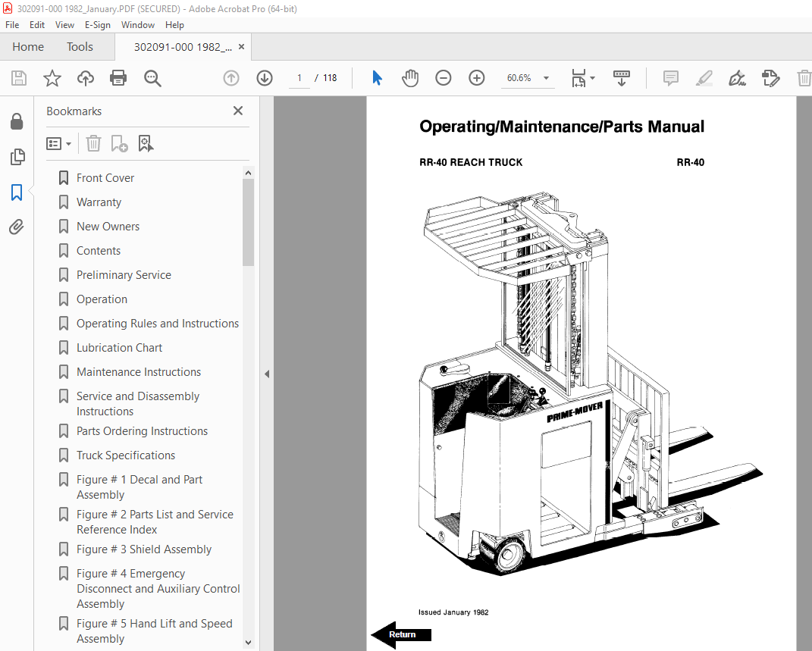This screenshot has height=651, width=812.
Task: Add the document to starred files
Action: [52, 78]
